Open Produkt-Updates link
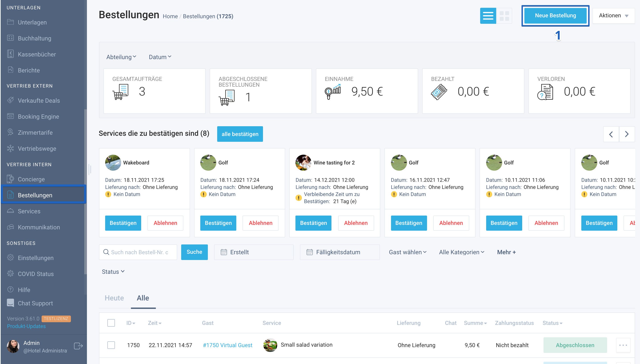Image resolution: width=640 pixels, height=364 pixels. (26, 326)
